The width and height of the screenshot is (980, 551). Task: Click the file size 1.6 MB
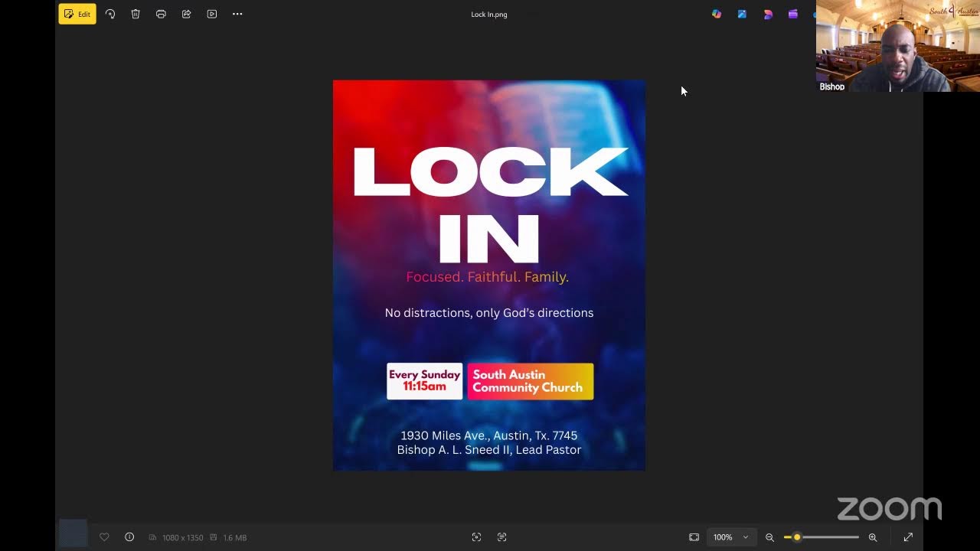(x=234, y=538)
